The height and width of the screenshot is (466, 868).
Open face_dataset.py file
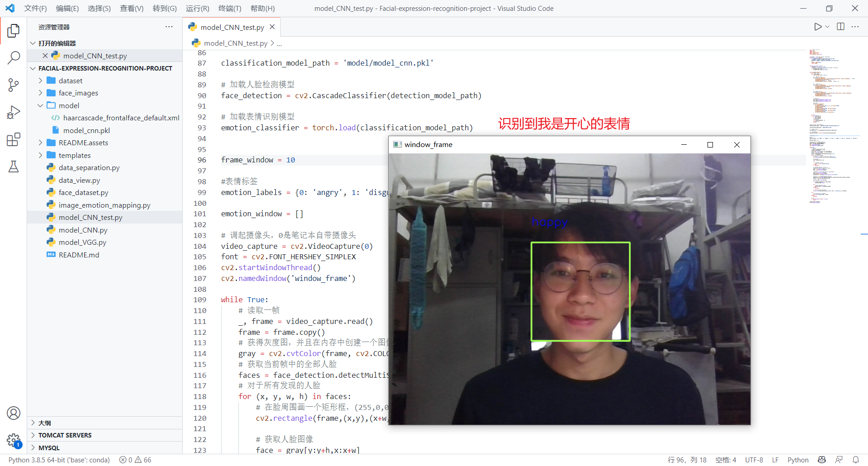point(105,192)
